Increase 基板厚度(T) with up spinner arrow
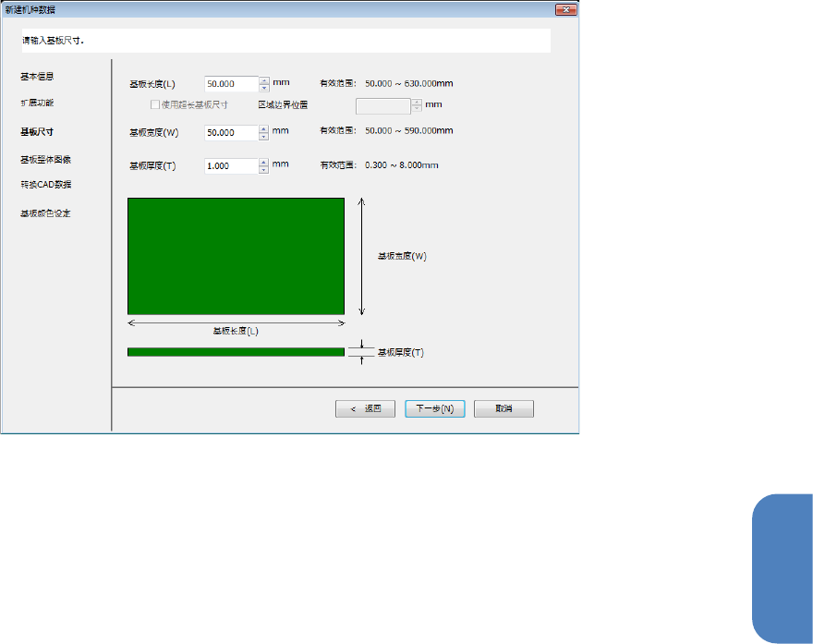 (x=264, y=163)
